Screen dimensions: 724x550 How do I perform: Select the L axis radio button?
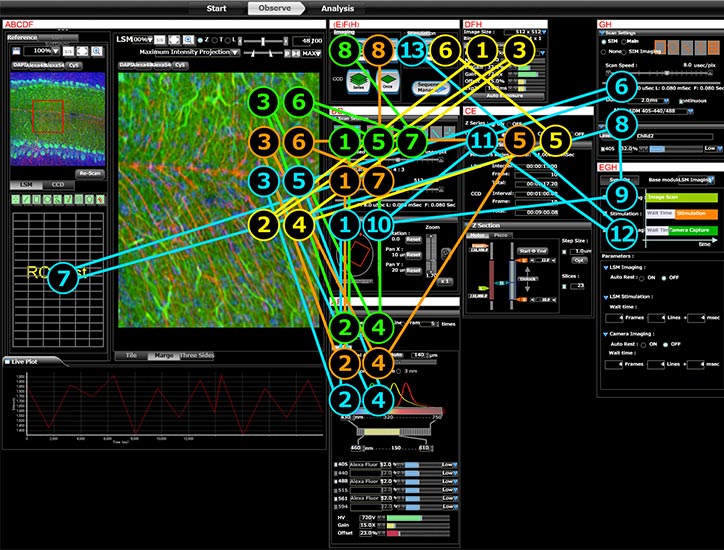(x=228, y=40)
